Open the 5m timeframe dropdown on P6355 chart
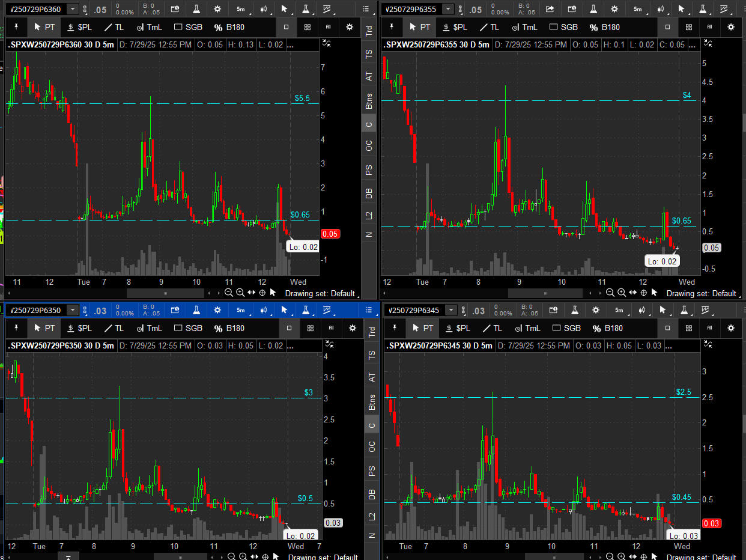This screenshot has width=746, height=560. [x=637, y=9]
